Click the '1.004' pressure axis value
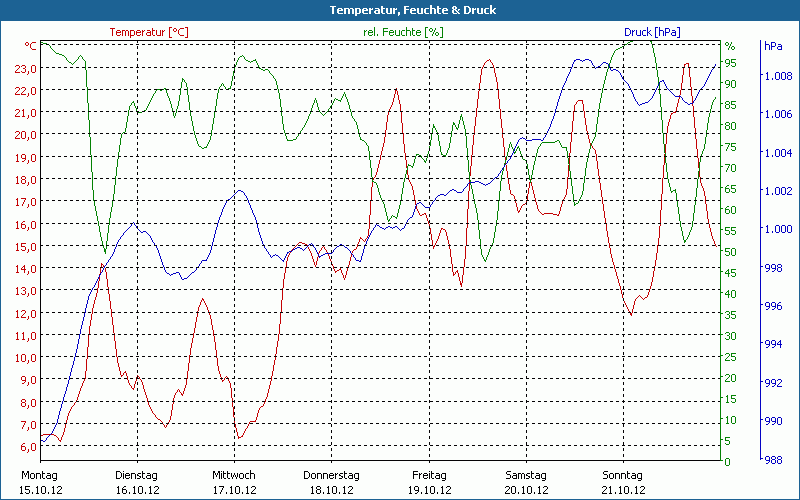 (778, 153)
